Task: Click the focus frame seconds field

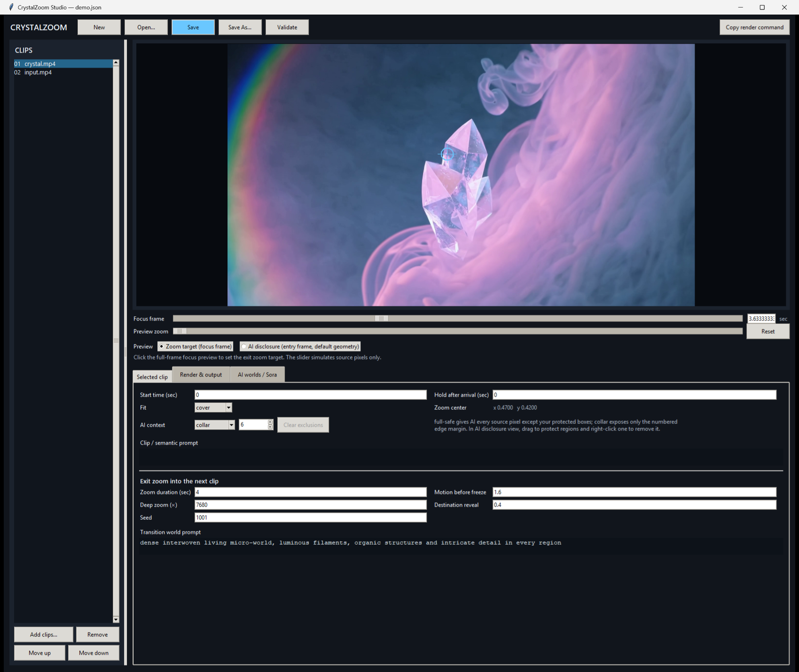Action: coord(761,319)
